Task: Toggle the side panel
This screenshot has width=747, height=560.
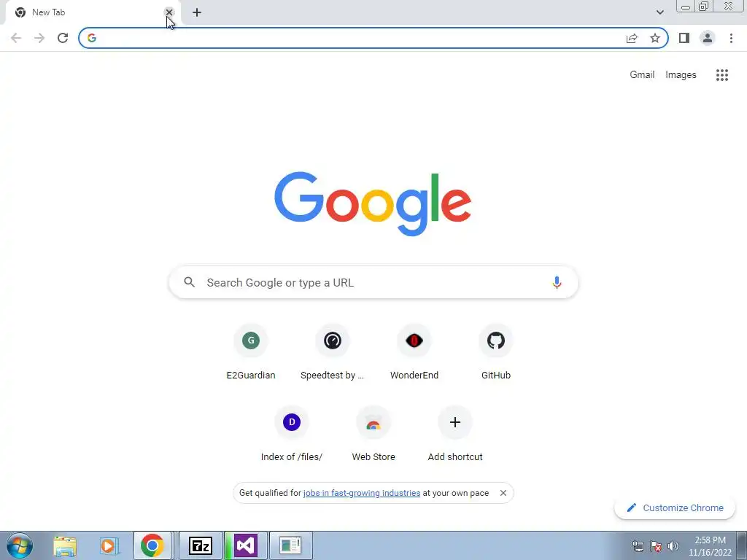Action: [x=684, y=38]
